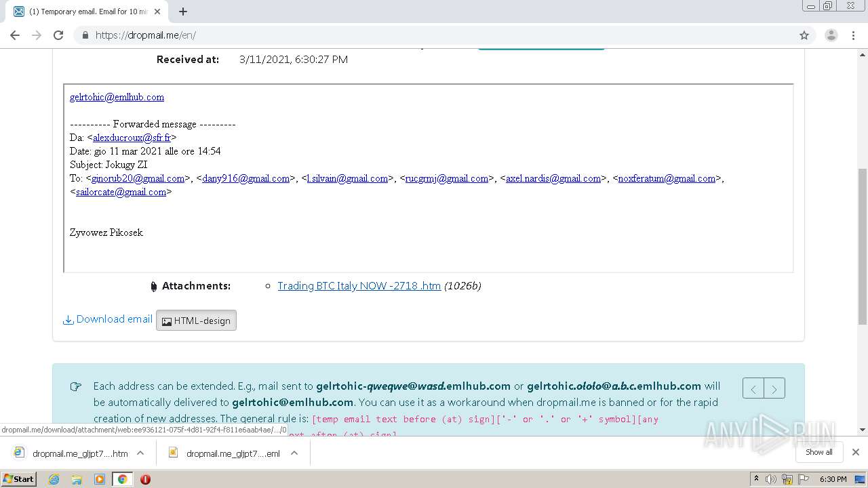Viewport: 868px width, 488px height.
Task: Open Trading BTC Italy NOW attachment
Action: [x=359, y=286]
